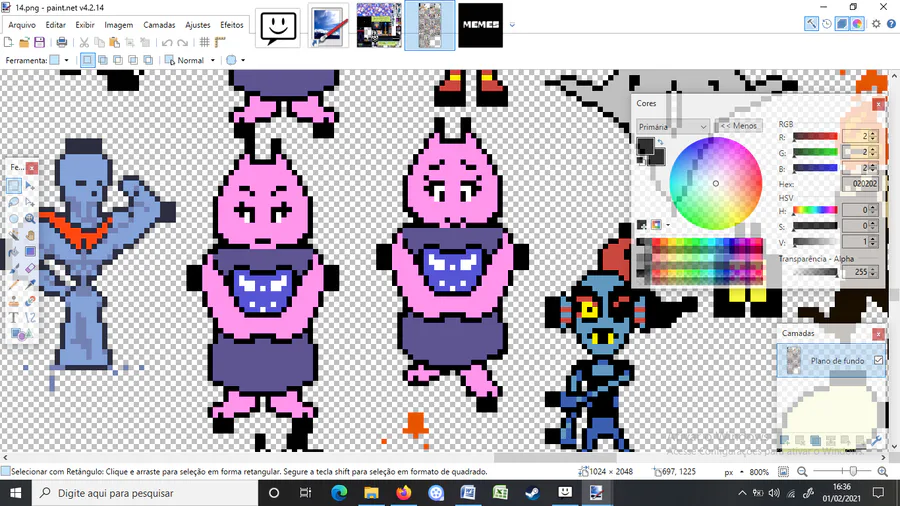Select the Ellipse Select tool

(x=14, y=219)
